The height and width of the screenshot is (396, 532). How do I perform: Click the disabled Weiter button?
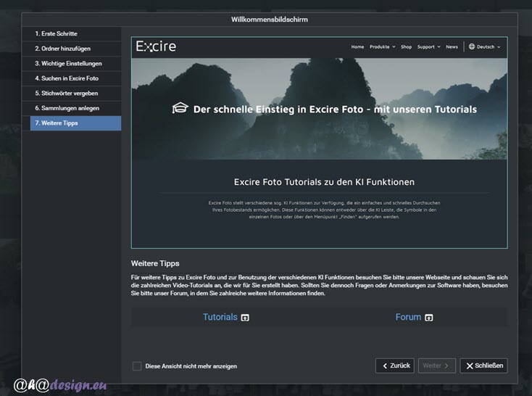[436, 366]
